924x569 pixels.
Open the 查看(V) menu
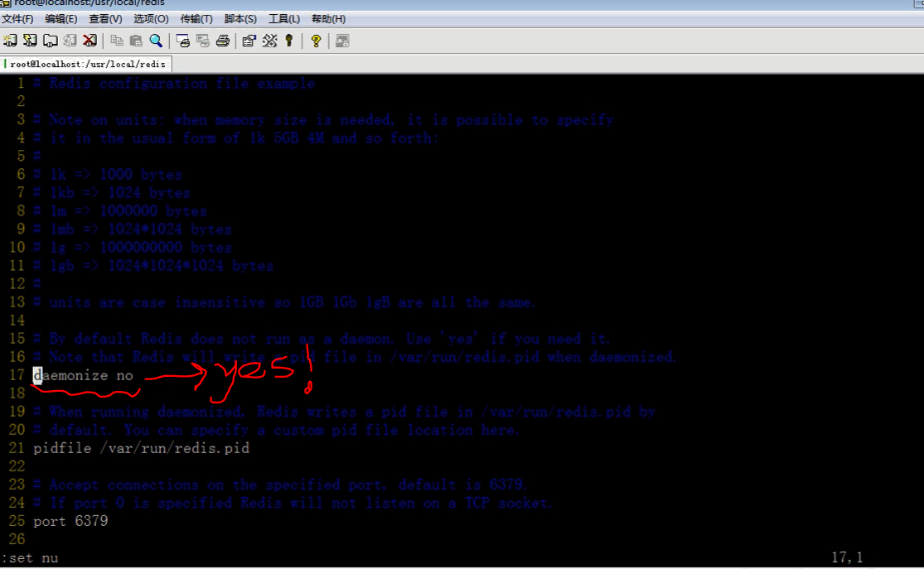[x=105, y=19]
